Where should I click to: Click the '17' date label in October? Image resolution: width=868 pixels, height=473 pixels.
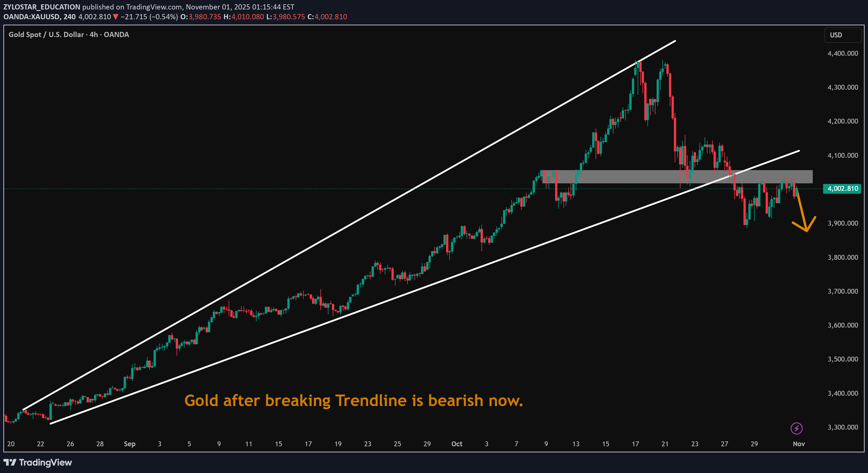[x=635, y=444]
